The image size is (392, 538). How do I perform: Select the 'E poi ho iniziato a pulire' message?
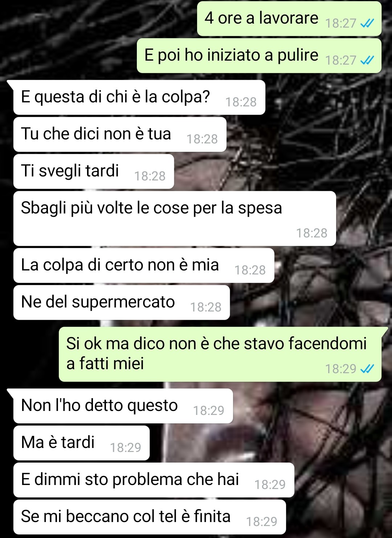click(x=259, y=56)
